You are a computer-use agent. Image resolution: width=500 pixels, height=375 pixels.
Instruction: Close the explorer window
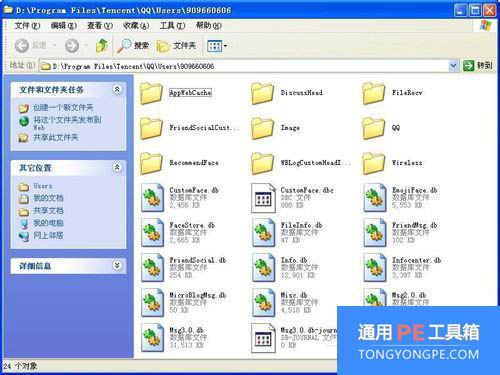489,11
